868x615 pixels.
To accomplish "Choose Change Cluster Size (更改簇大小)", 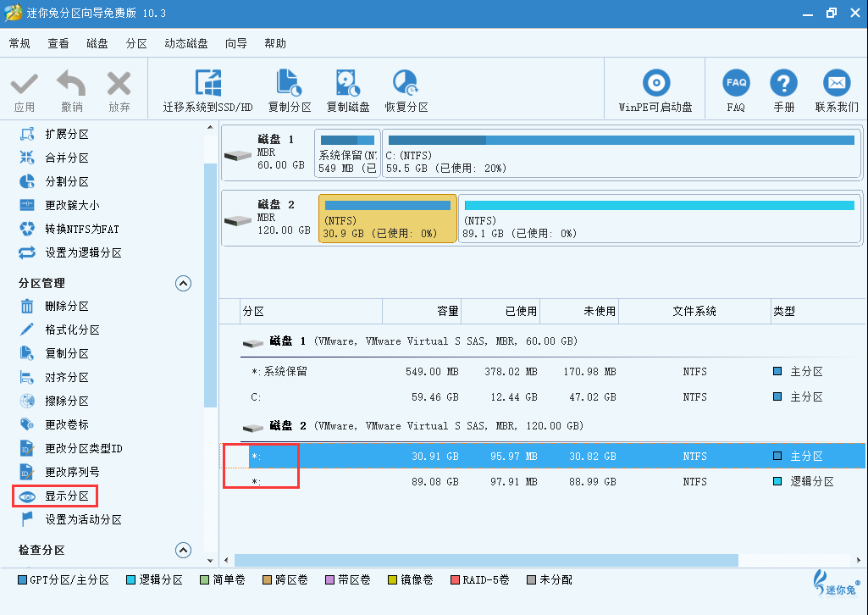I will click(x=60, y=205).
